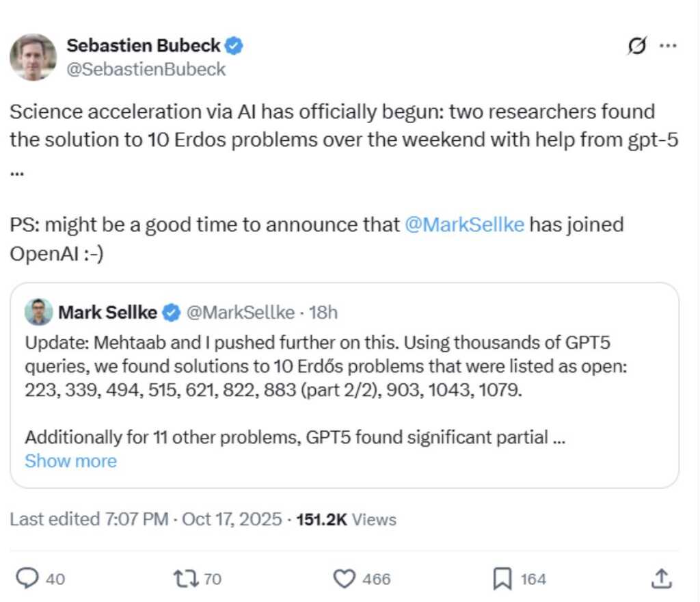
Task: Click the reply comment icon
Action: pos(27,579)
